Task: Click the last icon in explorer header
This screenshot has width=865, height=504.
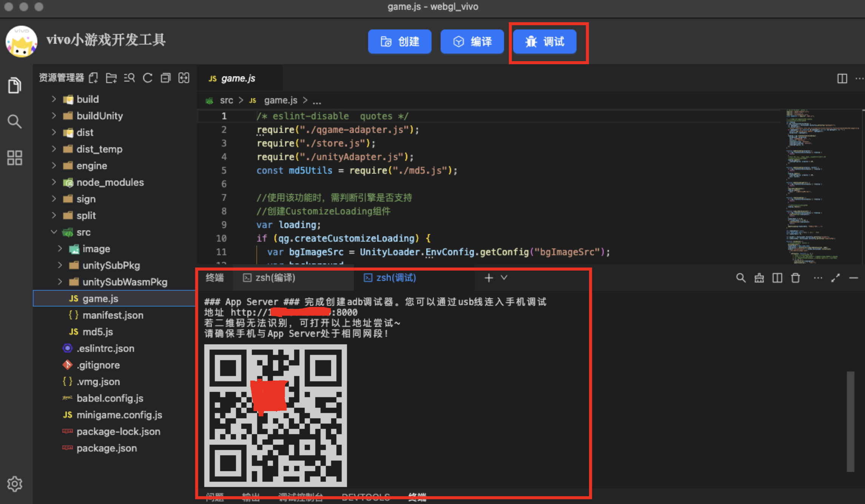Action: [184, 78]
